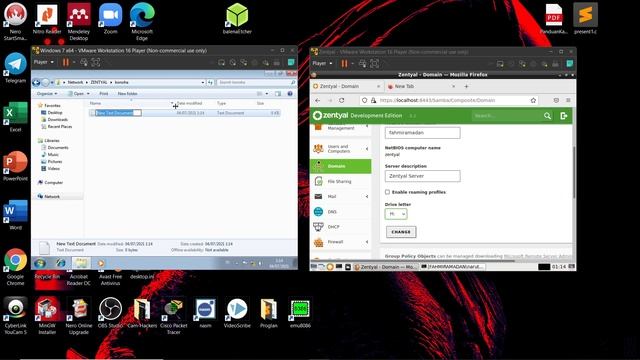Viewport: 640px width, 360px height.
Task: Send Ctrl+Alt+Del in Zentyal VMware window
Action: tap(362, 63)
